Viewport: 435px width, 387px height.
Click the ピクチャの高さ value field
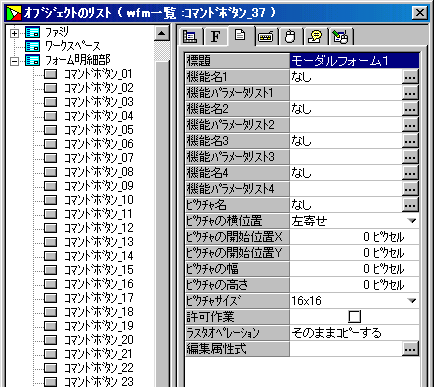tap(354, 285)
